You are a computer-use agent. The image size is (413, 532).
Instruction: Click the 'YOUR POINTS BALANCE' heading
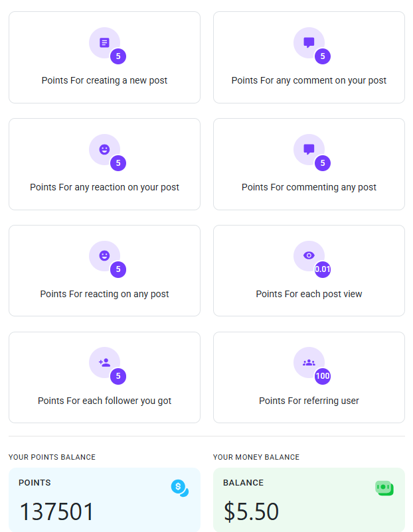coord(52,457)
